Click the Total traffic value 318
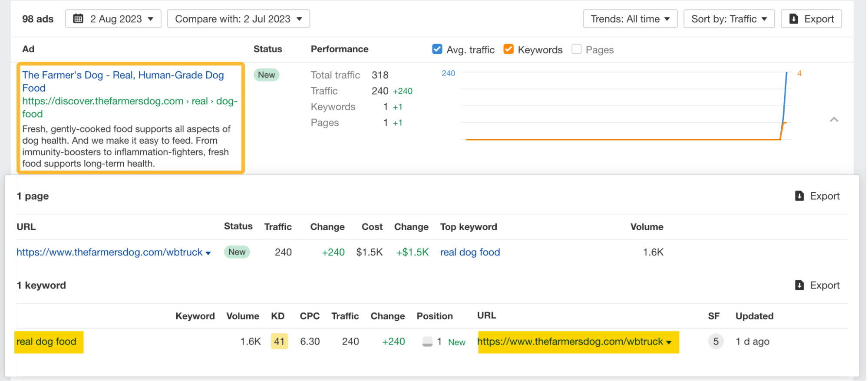Image resolution: width=868 pixels, height=381 pixels. pyautogui.click(x=380, y=76)
